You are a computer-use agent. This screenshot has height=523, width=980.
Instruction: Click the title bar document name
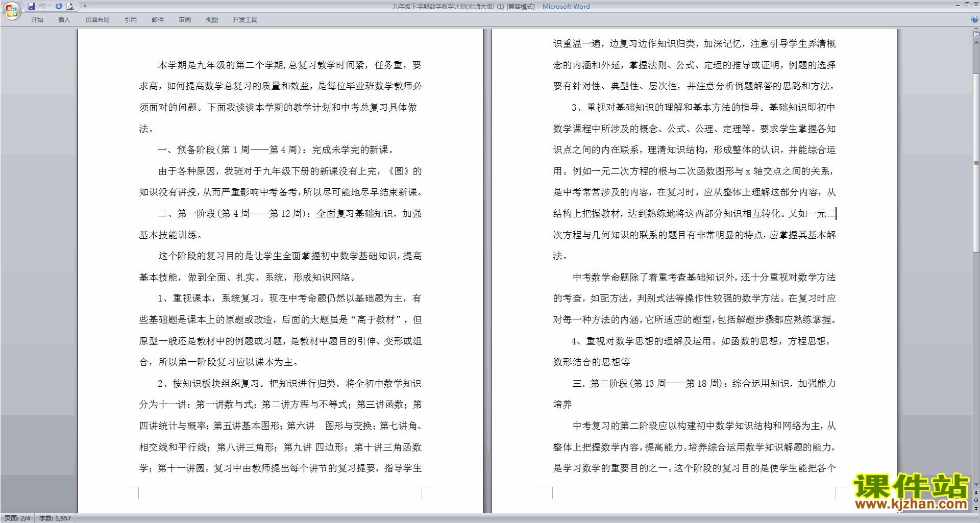point(491,7)
